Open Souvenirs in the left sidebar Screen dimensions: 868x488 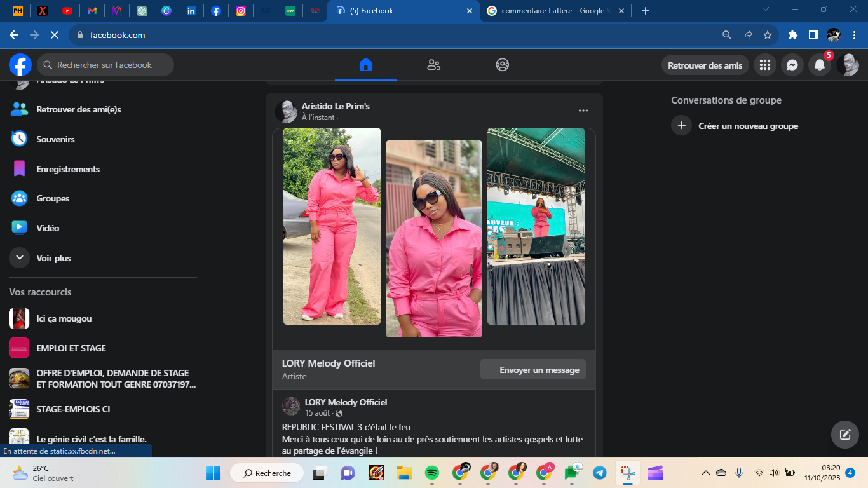point(55,139)
